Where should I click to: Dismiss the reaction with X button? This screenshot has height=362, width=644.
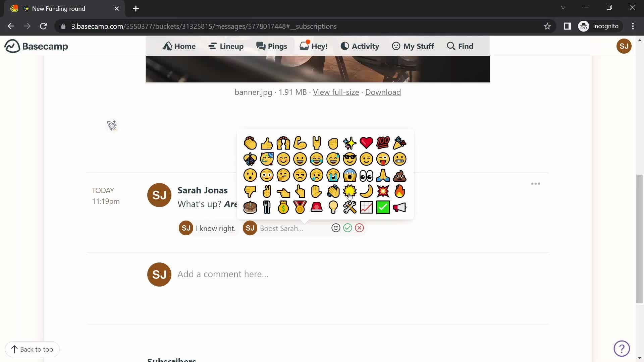point(360,228)
